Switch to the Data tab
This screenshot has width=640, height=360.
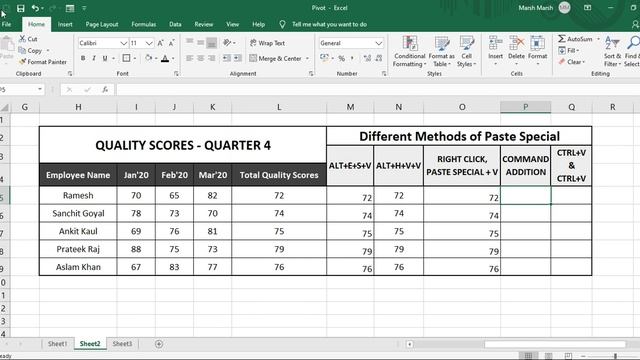175,24
